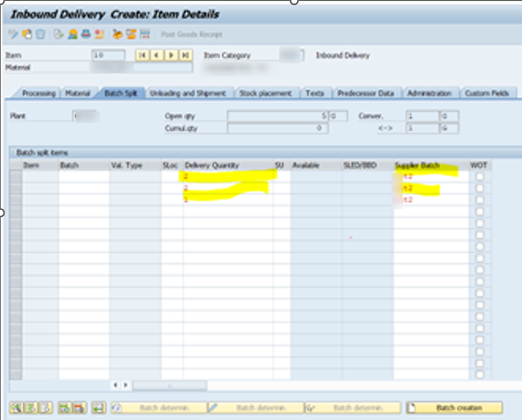Click the Val. Type column header
Image resolution: width=522 pixels, height=420 pixels.
(135, 165)
